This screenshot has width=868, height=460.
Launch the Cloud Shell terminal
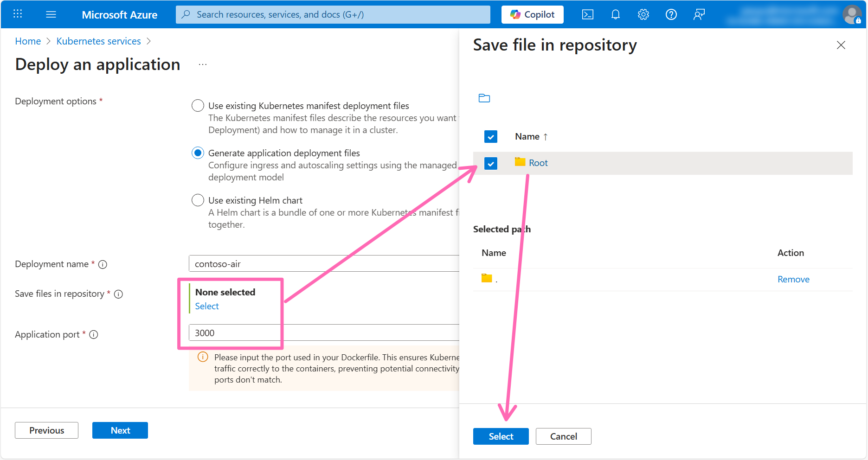(587, 14)
